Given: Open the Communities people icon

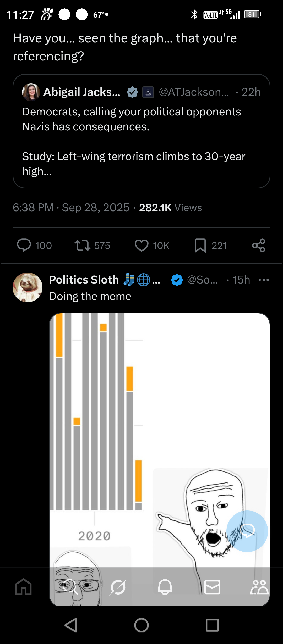Looking at the screenshot, I should point(259,587).
